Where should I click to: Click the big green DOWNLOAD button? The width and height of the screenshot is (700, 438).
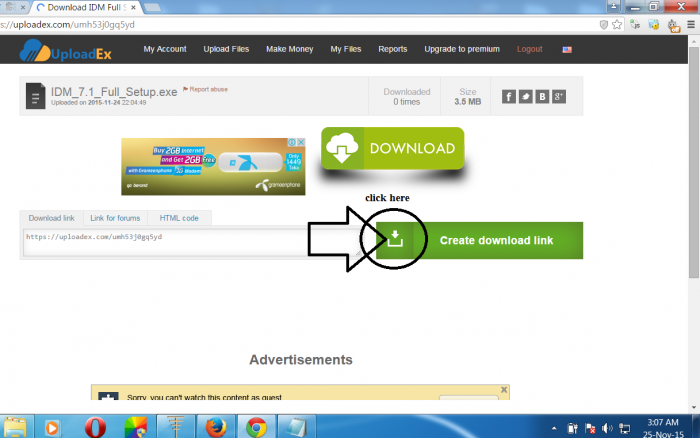tap(393, 148)
